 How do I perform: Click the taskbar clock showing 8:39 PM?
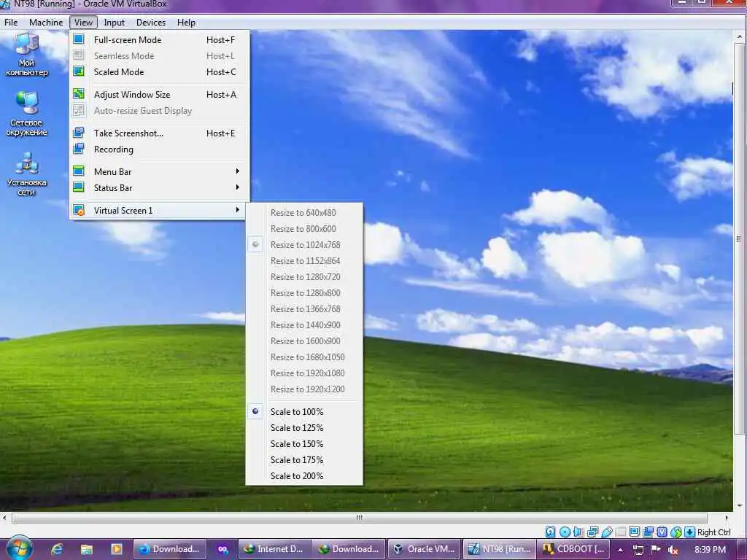coord(710,550)
